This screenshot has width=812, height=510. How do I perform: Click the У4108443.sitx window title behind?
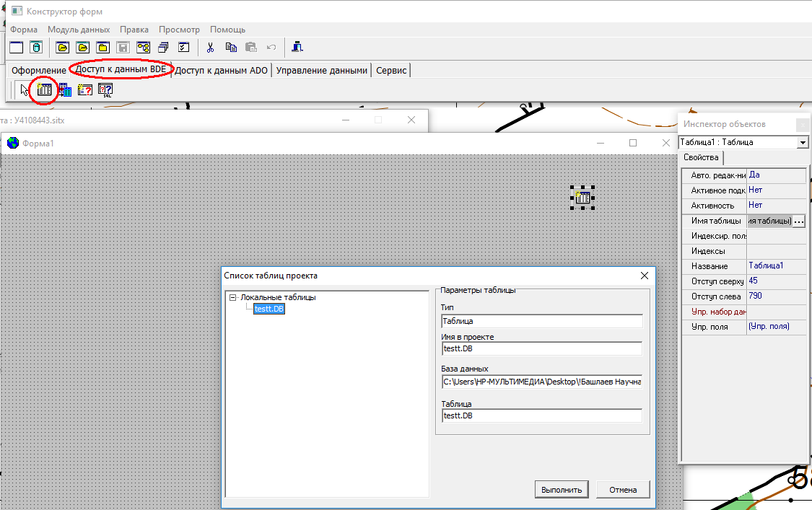[40, 120]
